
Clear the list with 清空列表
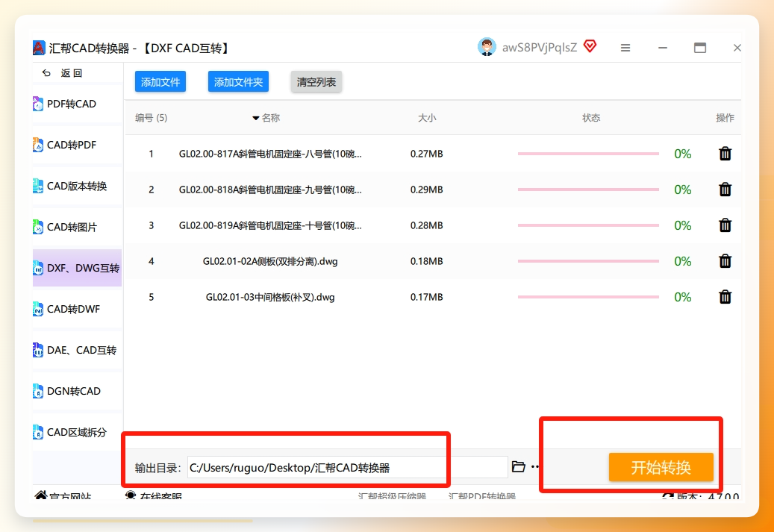(316, 82)
